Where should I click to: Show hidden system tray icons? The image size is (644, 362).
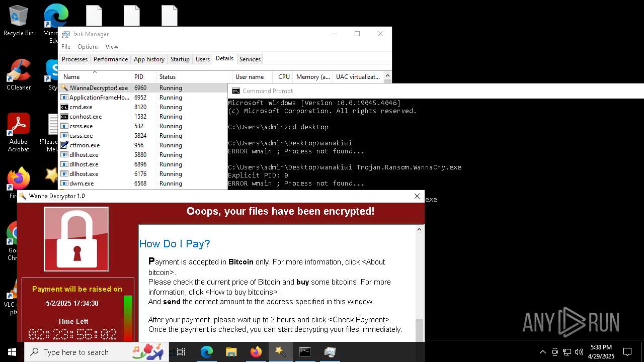coord(542,352)
